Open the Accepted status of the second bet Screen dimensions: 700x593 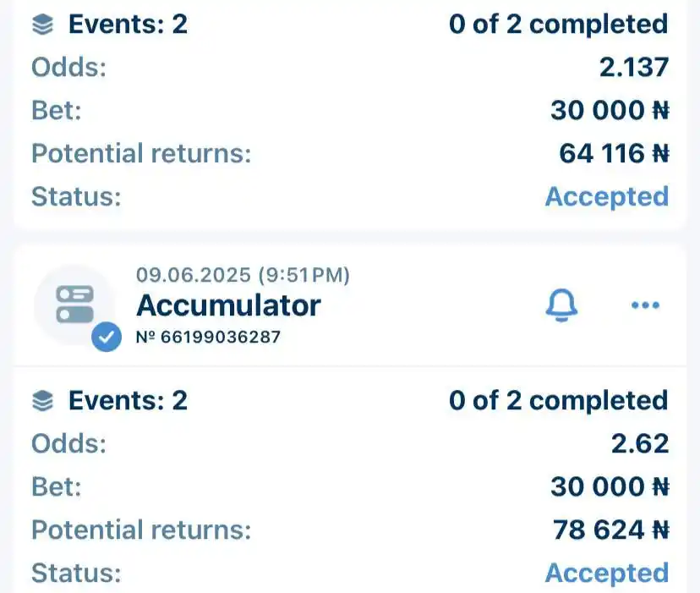click(x=607, y=573)
